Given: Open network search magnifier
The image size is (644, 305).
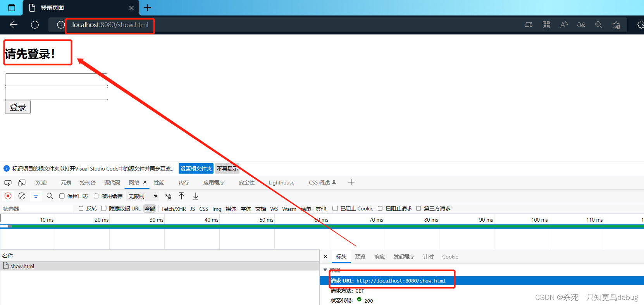Looking at the screenshot, I should click(x=50, y=196).
